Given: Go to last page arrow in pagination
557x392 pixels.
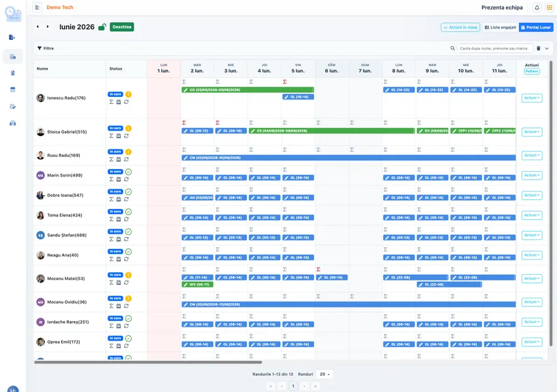Looking at the screenshot, I should tap(315, 386).
